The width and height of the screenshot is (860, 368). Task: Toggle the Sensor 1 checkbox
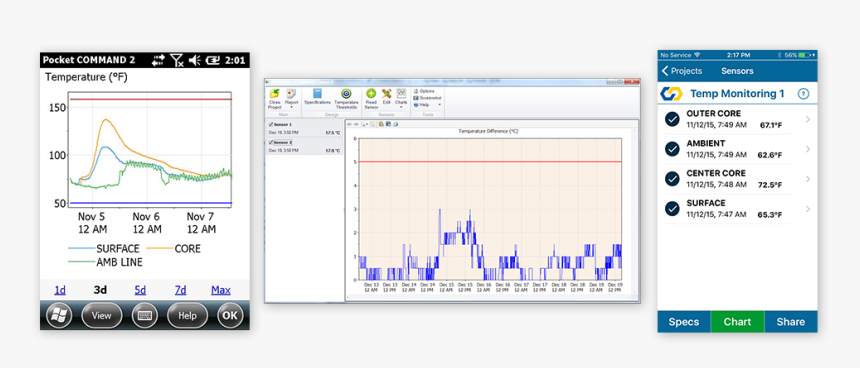[x=271, y=124]
